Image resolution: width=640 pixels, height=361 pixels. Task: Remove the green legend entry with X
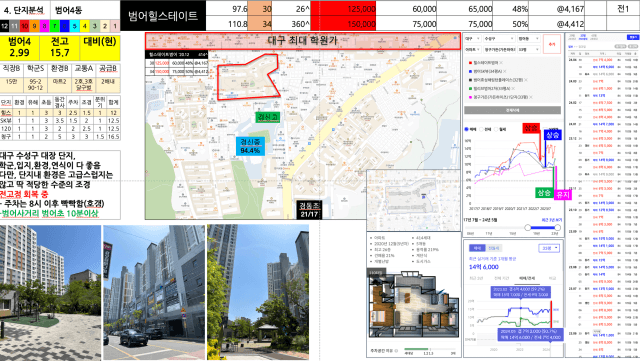[x=513, y=89]
